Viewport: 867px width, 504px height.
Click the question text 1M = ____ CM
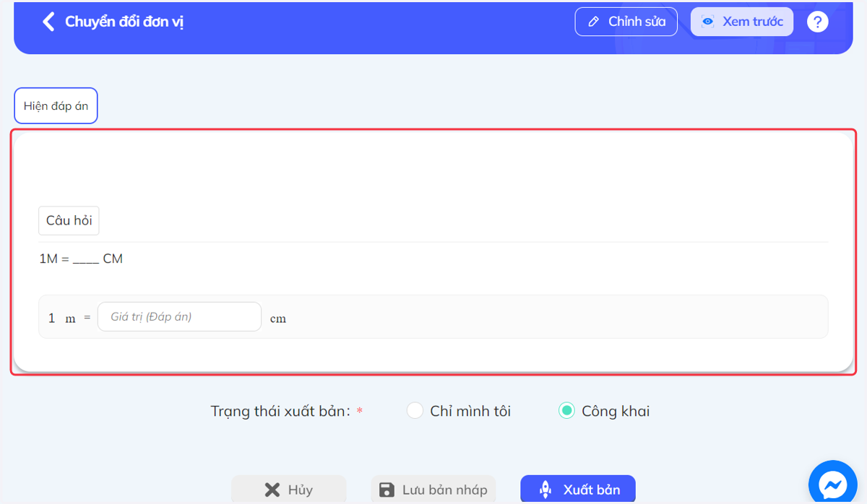pyautogui.click(x=81, y=258)
